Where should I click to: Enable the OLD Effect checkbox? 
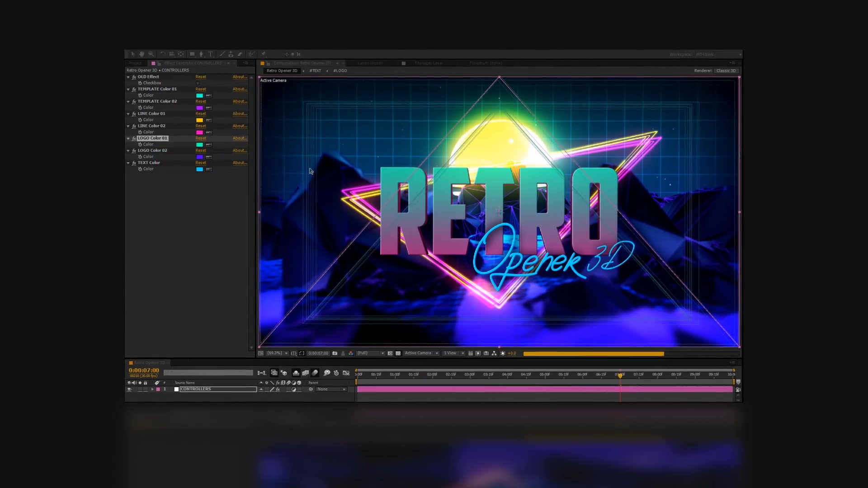pyautogui.click(x=198, y=83)
